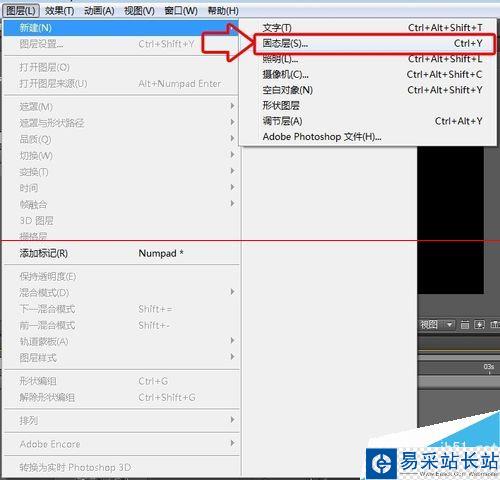500x480 pixels.
Task: Expand the 切换(W) submenu
Action: click(121, 155)
